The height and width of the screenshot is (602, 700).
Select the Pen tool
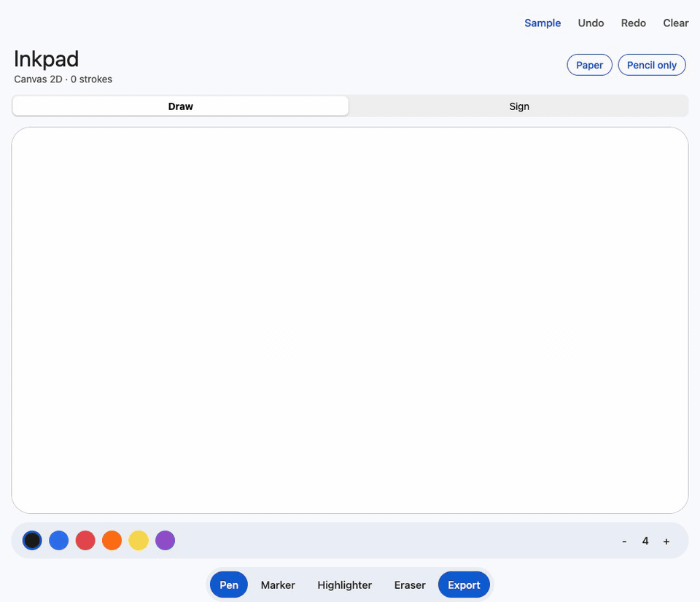pyautogui.click(x=228, y=585)
